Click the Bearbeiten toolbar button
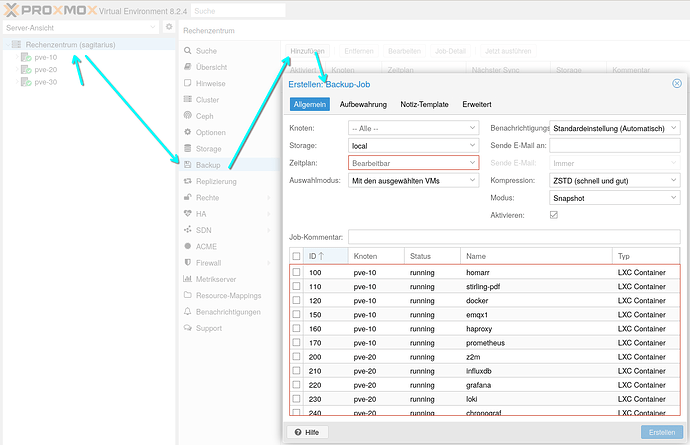690x445 pixels. pyautogui.click(x=404, y=51)
